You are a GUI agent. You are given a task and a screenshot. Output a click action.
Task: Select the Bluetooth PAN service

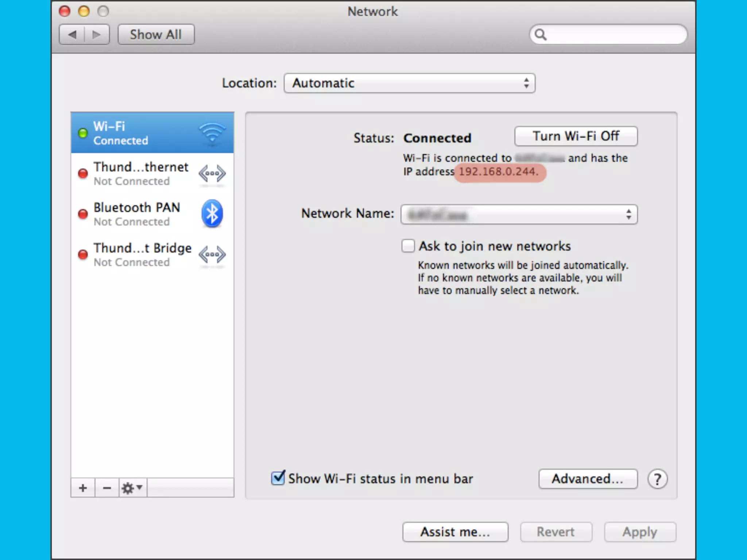coord(137,214)
